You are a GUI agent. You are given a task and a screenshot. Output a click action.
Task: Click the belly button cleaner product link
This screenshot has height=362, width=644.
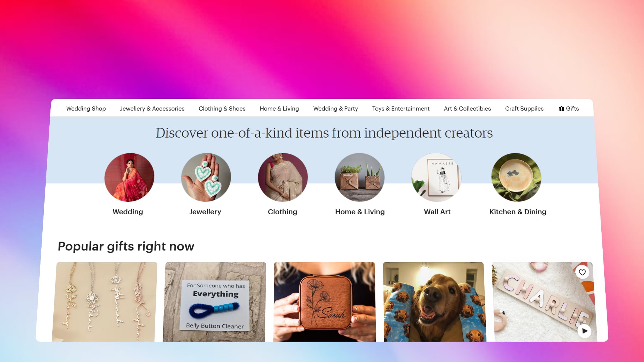(215, 302)
